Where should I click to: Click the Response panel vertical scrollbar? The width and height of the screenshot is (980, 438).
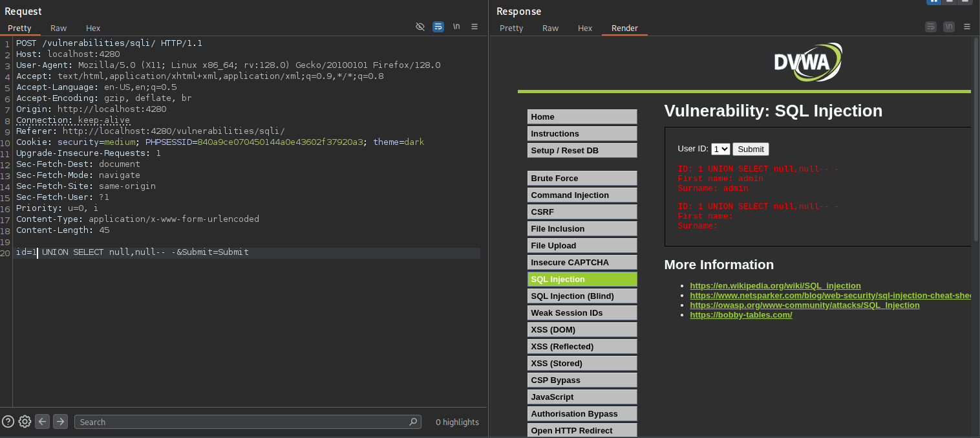(976, 139)
